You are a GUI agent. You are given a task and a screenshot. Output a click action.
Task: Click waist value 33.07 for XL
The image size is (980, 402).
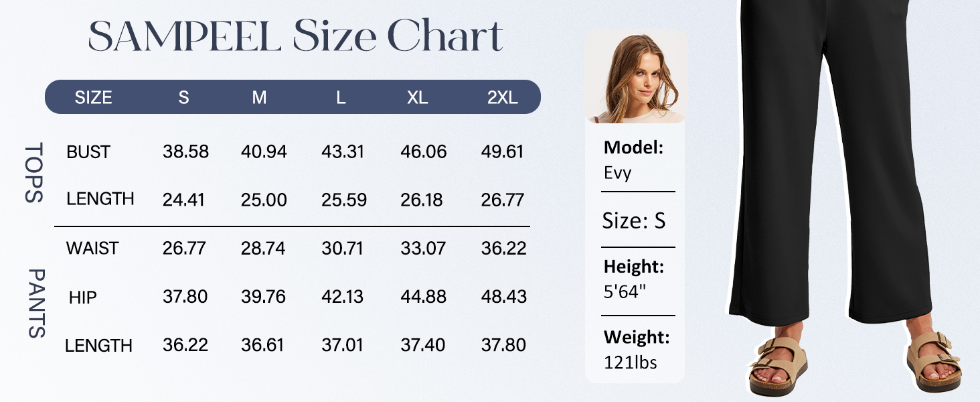pyautogui.click(x=423, y=249)
